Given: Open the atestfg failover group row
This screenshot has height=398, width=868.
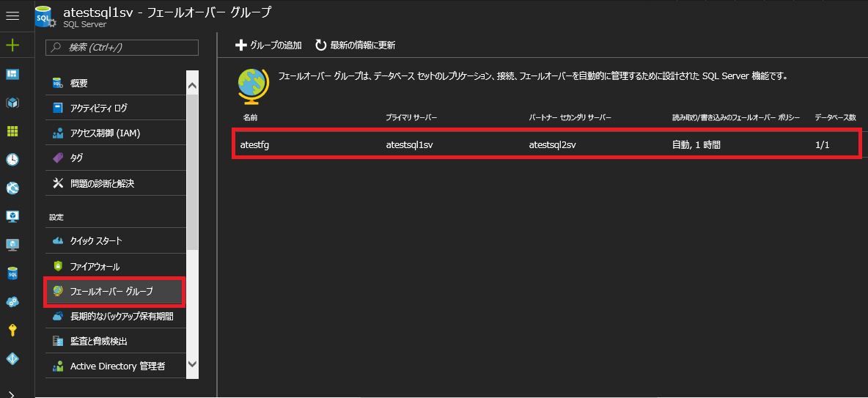Looking at the screenshot, I should 545,144.
